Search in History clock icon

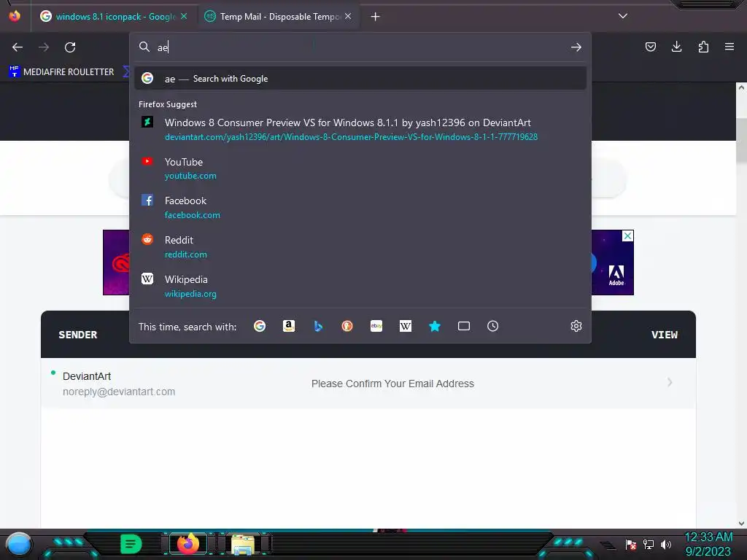click(x=492, y=326)
